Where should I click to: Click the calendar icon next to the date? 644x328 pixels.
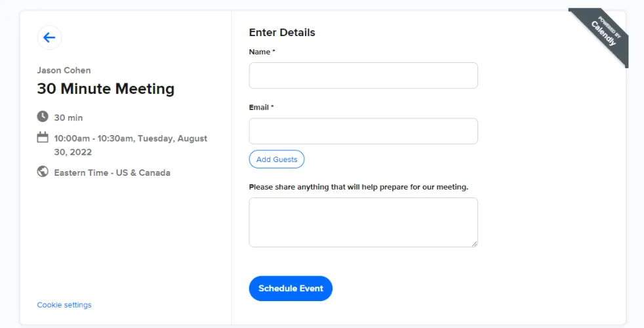tap(43, 138)
